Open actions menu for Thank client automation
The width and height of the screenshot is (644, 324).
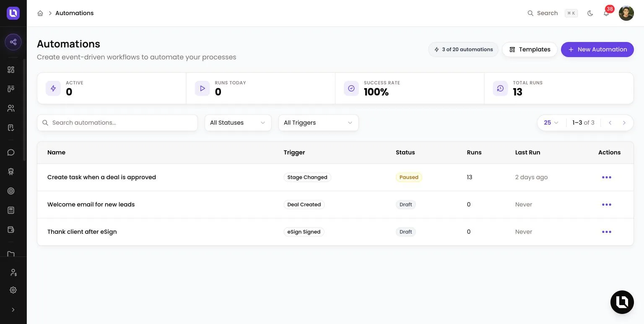click(607, 232)
